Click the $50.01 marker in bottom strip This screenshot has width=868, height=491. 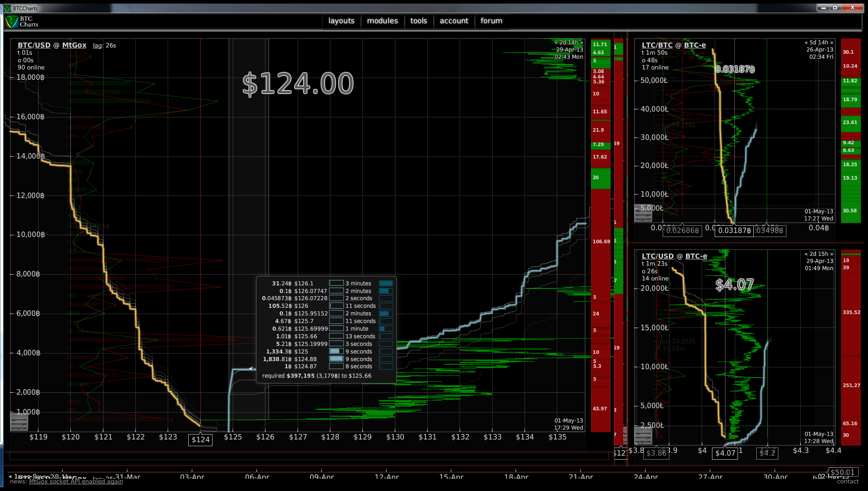tap(842, 472)
